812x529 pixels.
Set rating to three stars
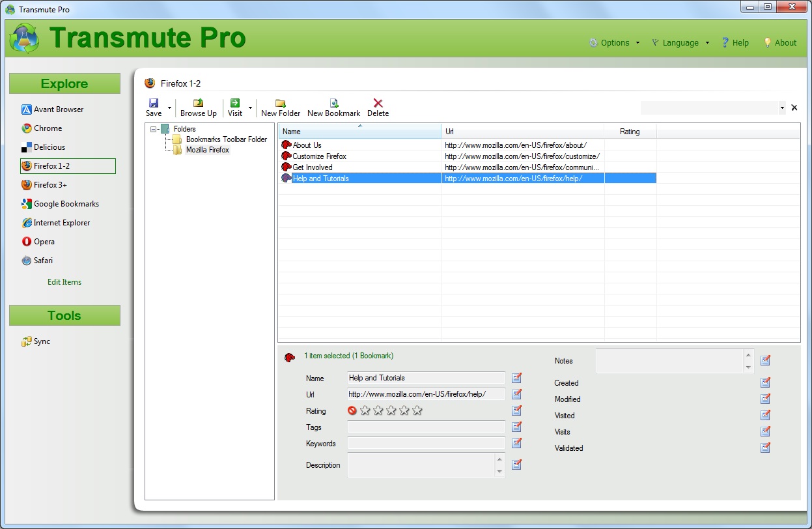tap(391, 410)
